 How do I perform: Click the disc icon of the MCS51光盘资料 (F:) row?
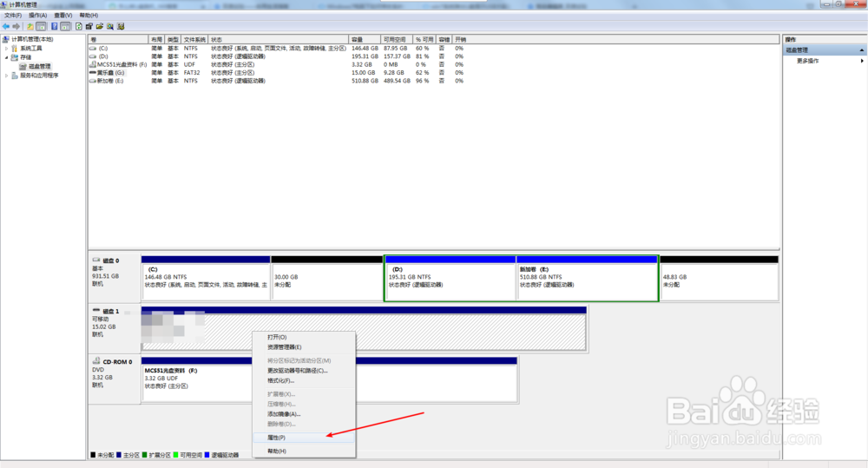(x=93, y=65)
